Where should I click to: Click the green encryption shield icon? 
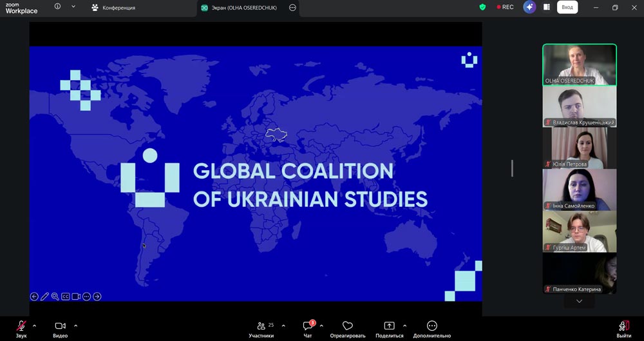point(482,7)
